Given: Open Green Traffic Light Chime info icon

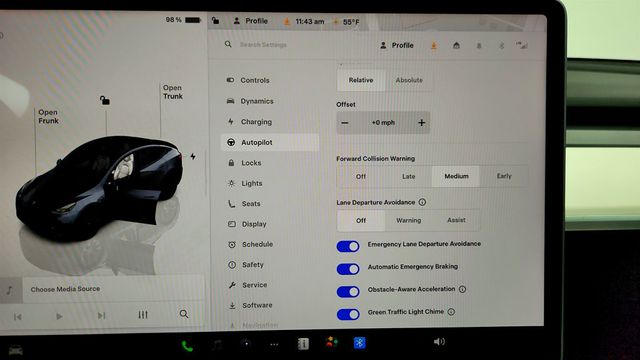Looking at the screenshot, I should click(x=451, y=312).
